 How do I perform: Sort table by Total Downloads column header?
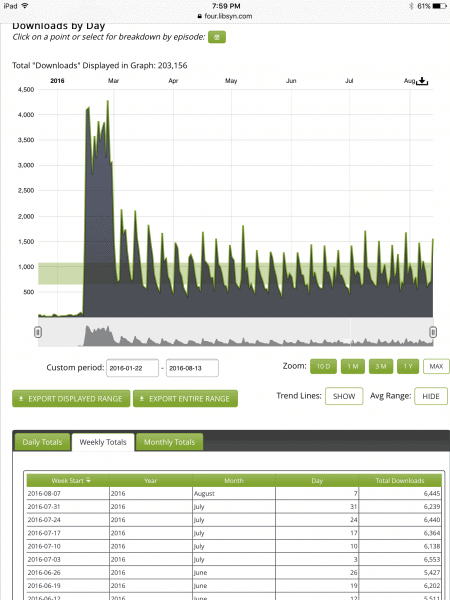[400, 481]
